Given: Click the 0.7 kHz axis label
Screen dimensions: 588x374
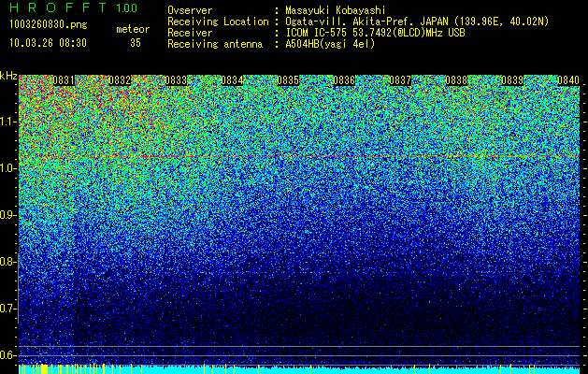Looking at the screenshot, I should click(7, 309).
